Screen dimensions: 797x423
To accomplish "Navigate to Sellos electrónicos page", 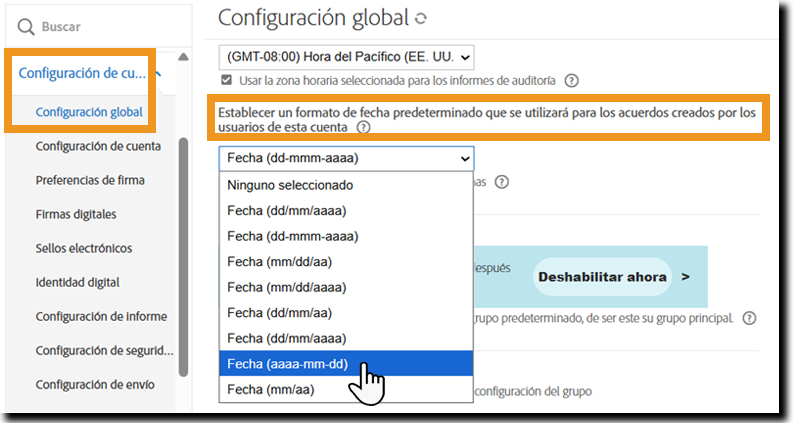I will point(84,248).
